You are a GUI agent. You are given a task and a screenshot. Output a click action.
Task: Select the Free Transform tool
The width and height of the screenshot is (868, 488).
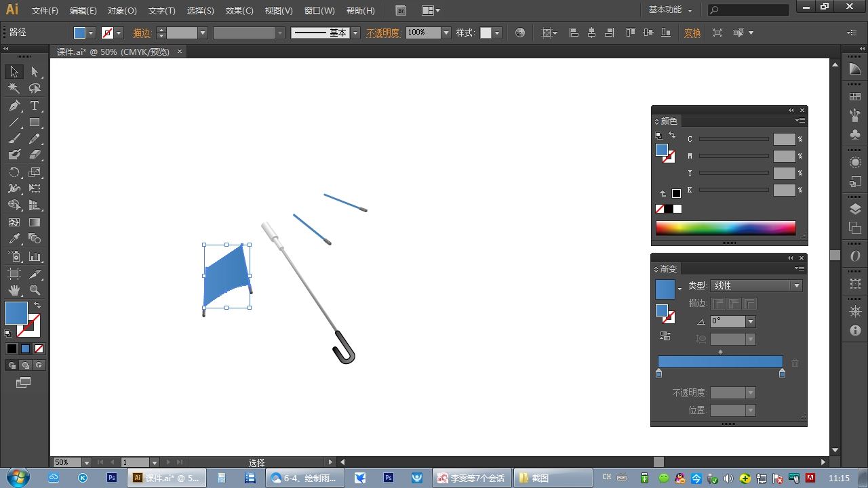coord(35,188)
